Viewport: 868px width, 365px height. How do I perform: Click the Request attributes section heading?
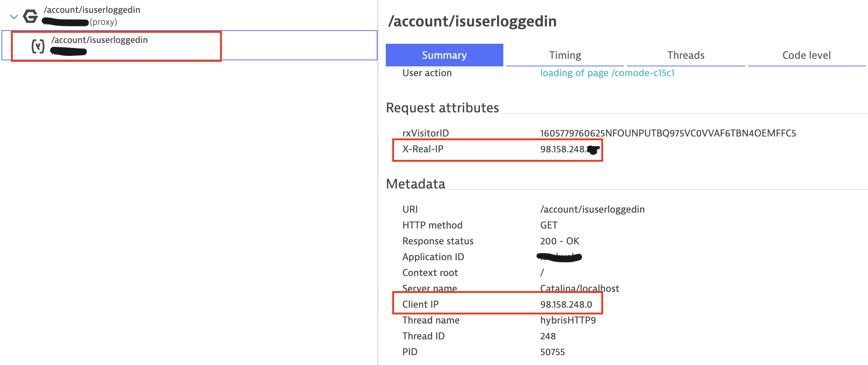coord(442,108)
